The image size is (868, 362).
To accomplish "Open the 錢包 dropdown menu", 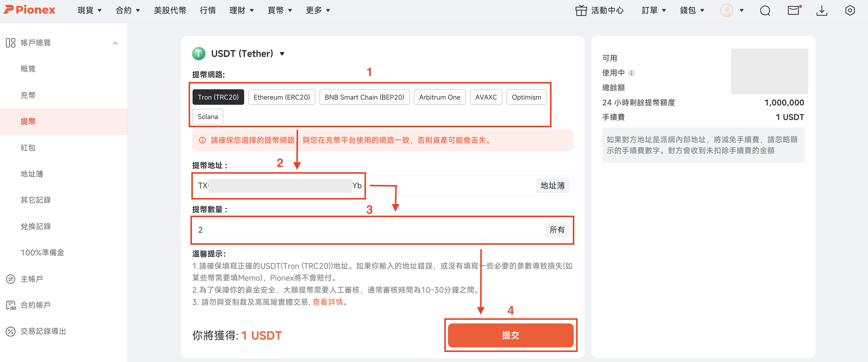I will tap(692, 10).
